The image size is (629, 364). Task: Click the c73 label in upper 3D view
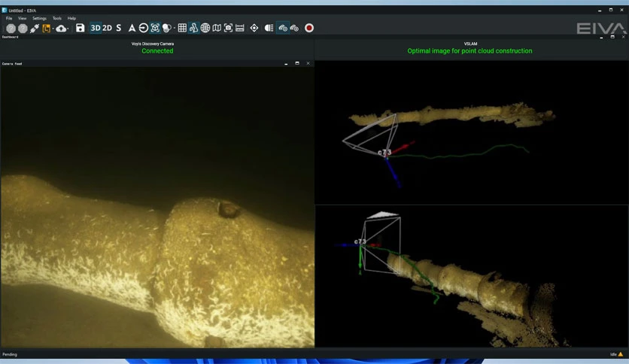coord(384,153)
